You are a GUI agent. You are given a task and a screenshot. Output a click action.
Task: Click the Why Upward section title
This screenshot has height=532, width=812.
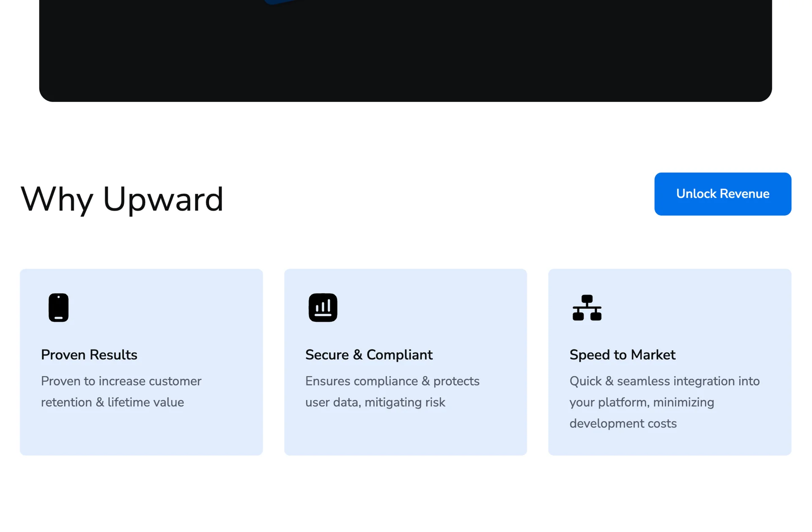click(122, 199)
